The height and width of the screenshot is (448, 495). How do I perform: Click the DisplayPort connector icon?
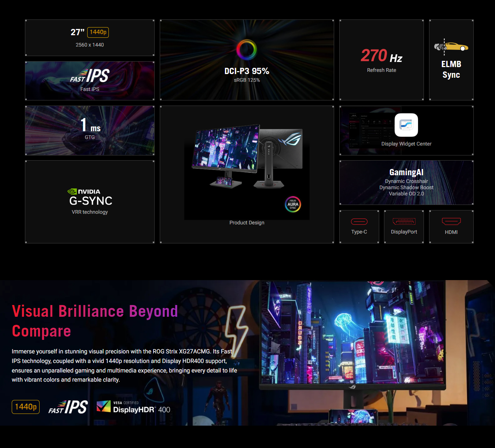coord(404,221)
